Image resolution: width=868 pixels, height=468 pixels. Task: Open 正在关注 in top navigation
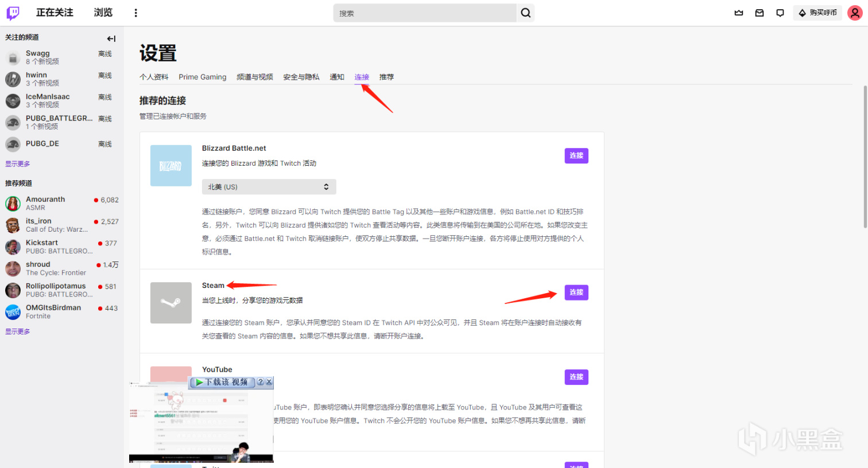coord(55,13)
